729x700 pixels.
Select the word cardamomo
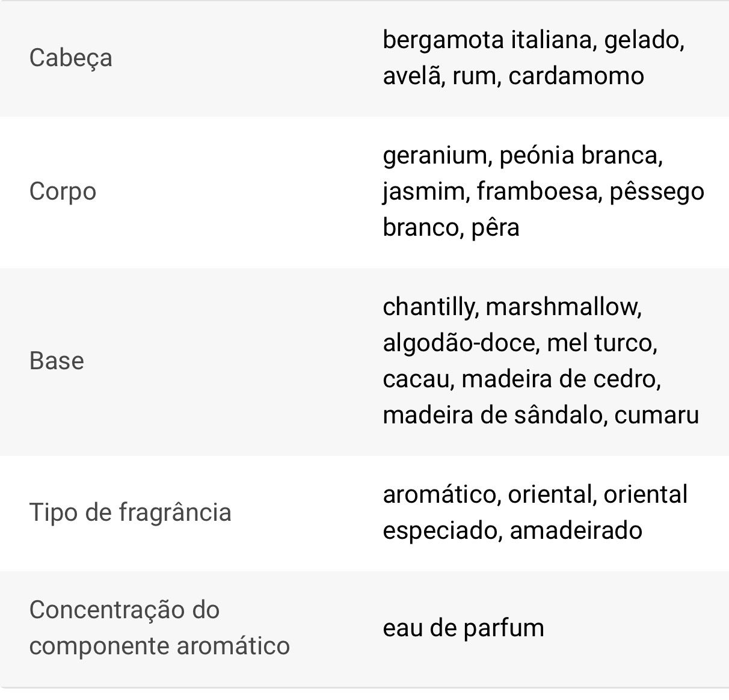576,76
